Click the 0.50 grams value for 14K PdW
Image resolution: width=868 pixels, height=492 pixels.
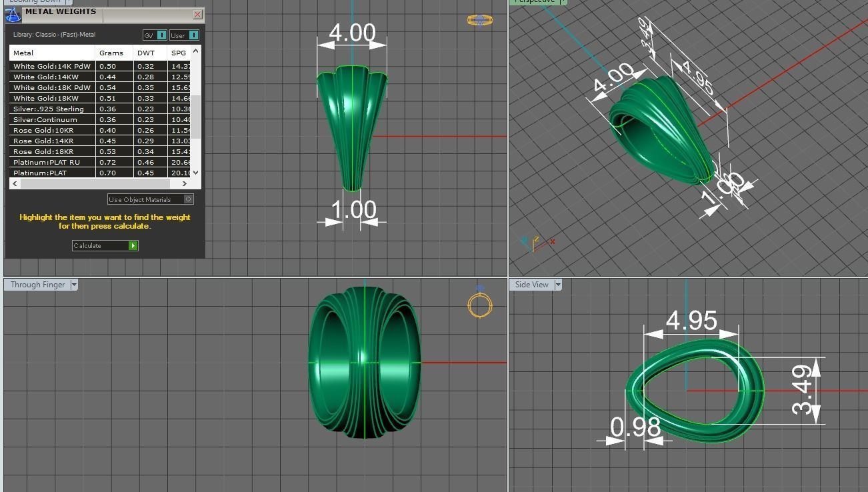click(x=107, y=66)
